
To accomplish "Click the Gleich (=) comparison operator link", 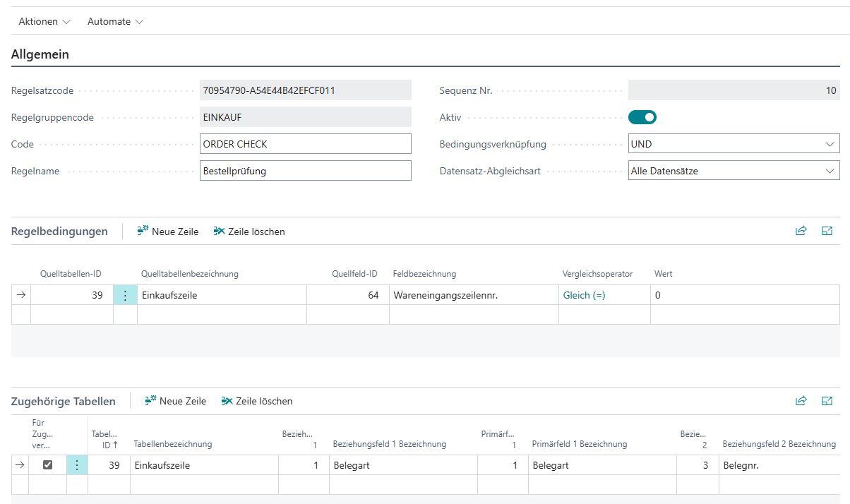I will coord(584,296).
